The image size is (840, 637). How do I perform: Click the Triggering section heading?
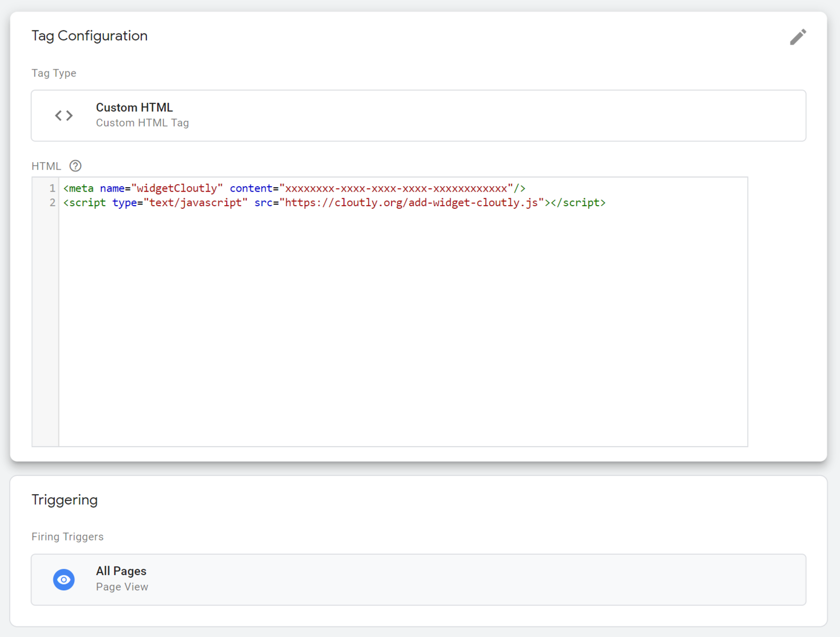click(x=65, y=500)
